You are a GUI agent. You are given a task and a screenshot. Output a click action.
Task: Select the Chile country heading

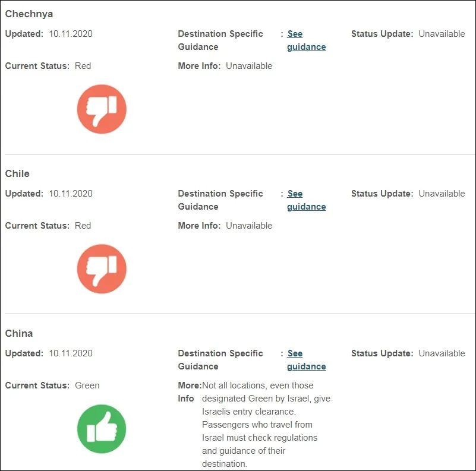pos(17,173)
